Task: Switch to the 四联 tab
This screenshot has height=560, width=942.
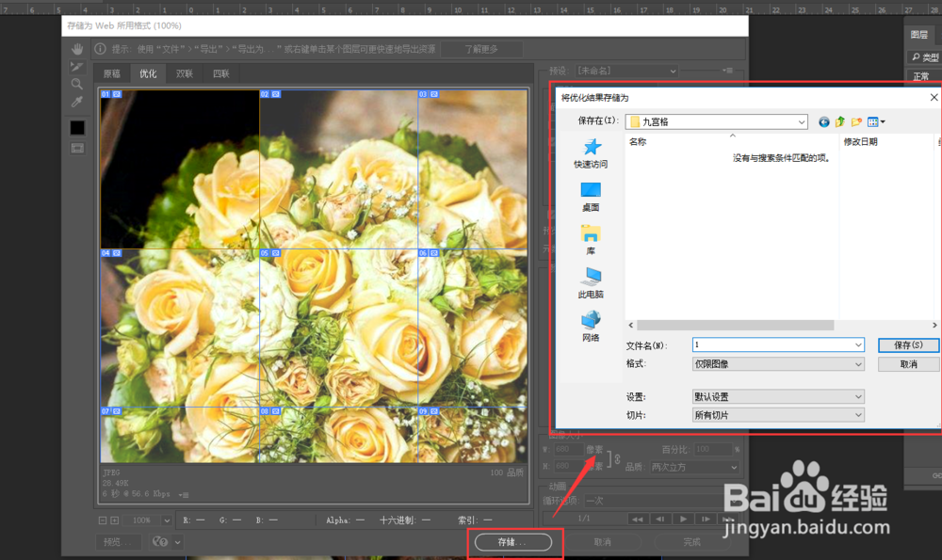Action: tap(219, 72)
